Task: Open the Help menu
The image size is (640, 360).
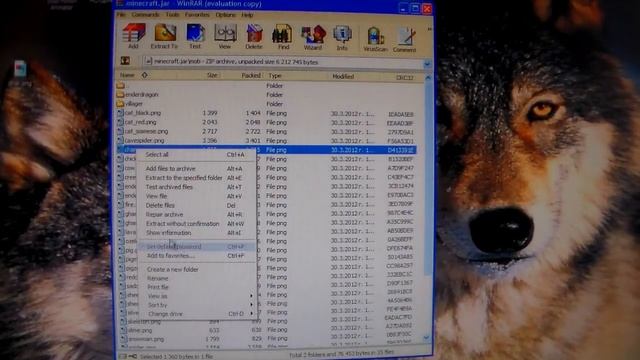Action: click(247, 15)
